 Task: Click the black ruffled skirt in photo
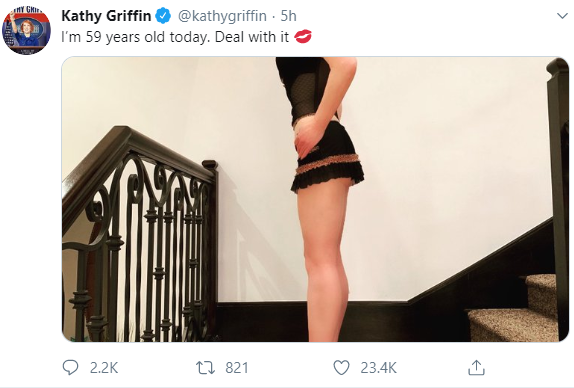pos(328,157)
